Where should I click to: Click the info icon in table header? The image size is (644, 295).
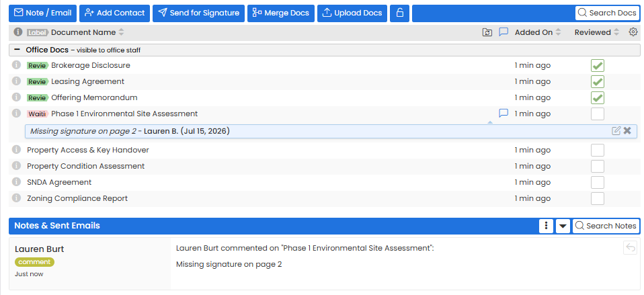17,32
